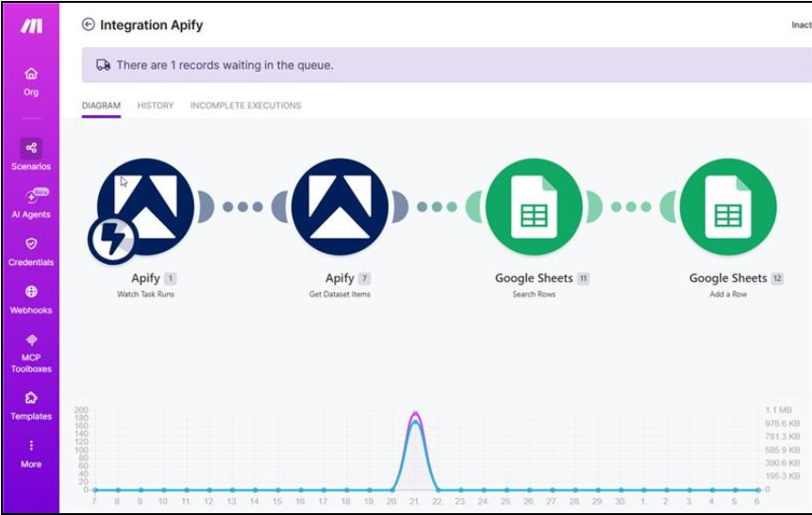Select the Google Sheets Add a Row module
Viewport: 812px width, 515px height.
(x=728, y=207)
